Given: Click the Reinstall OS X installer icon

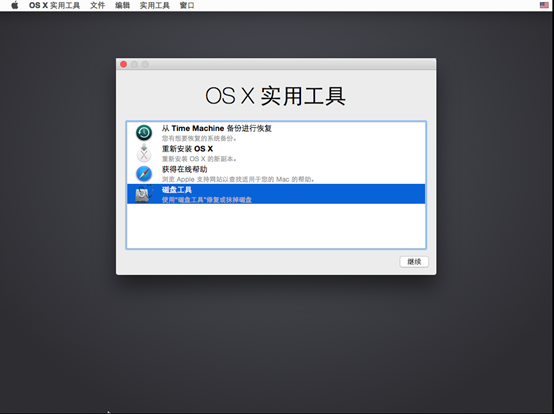Looking at the screenshot, I should coord(144,153).
